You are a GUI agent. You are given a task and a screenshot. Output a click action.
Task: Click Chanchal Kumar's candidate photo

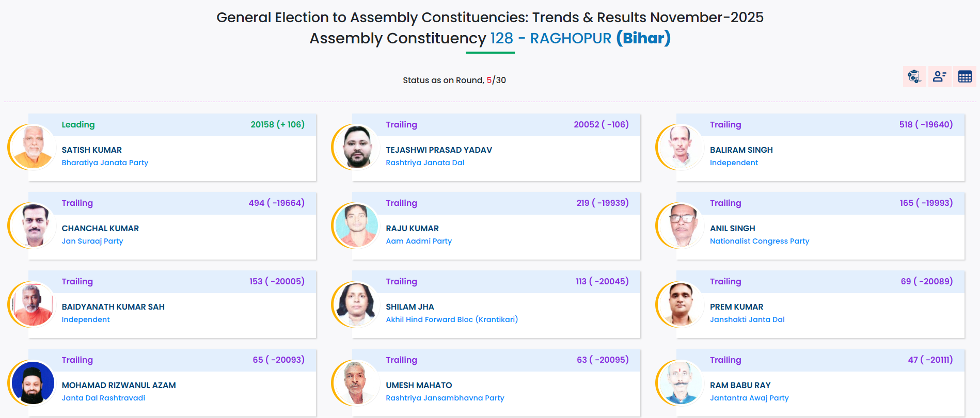coord(32,226)
